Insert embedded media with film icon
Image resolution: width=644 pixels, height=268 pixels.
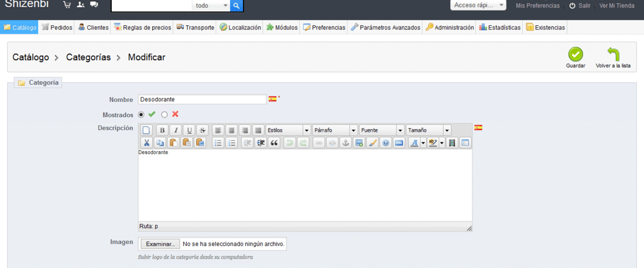pyautogui.click(x=452, y=143)
